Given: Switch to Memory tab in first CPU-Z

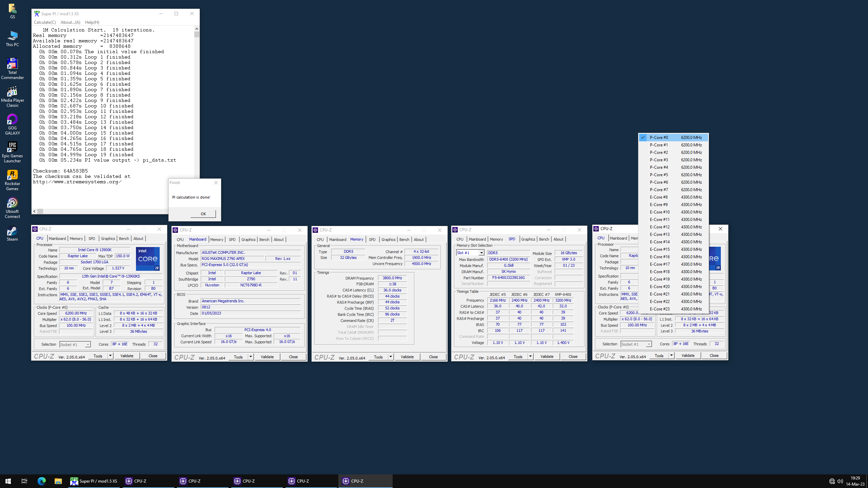Looking at the screenshot, I should tap(76, 239).
